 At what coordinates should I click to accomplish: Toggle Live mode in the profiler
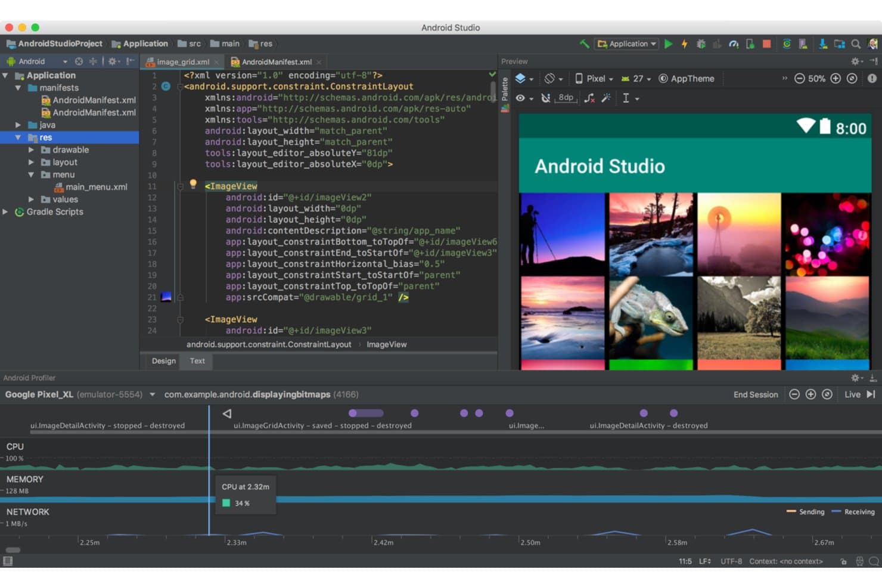click(x=859, y=394)
